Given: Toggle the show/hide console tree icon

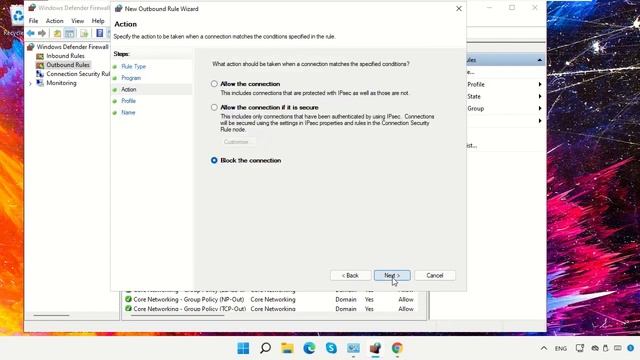Looking at the screenshot, I should point(70,33).
